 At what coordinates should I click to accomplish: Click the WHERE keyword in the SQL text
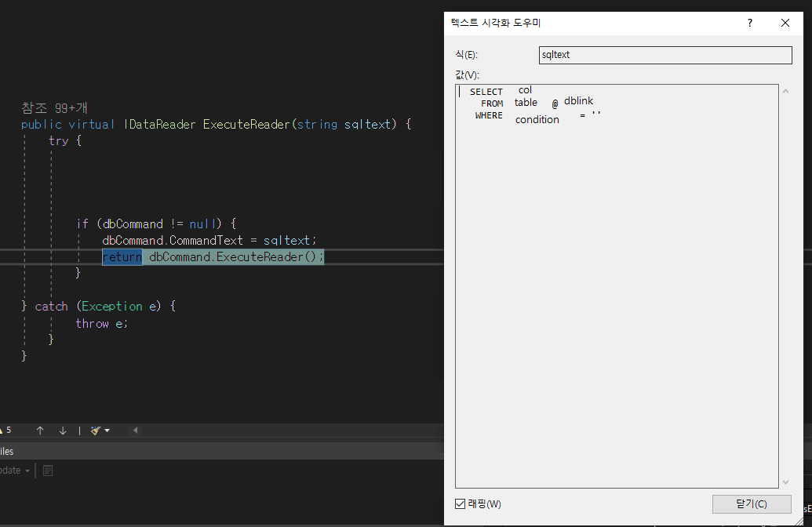489,115
